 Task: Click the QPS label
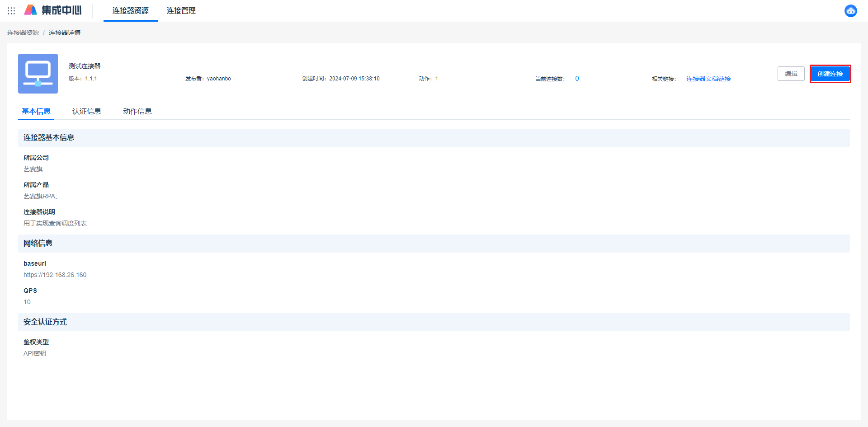pos(30,291)
